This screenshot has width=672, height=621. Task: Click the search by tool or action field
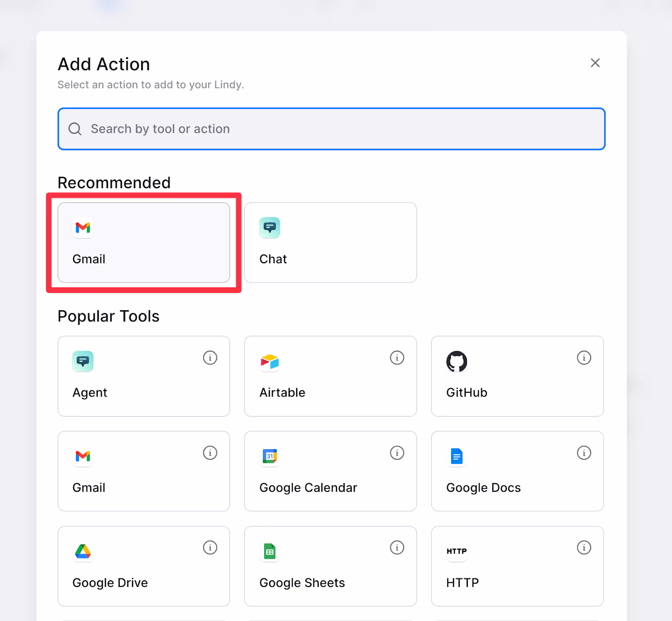pyautogui.click(x=331, y=129)
